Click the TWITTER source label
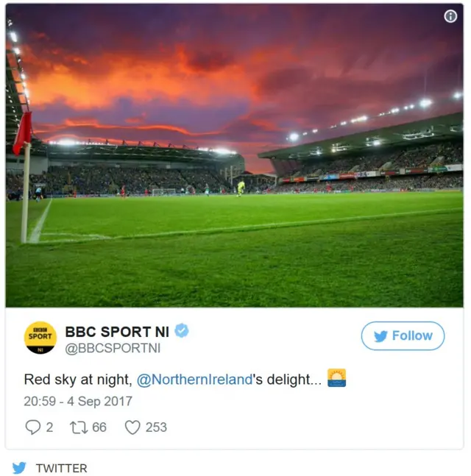 coord(61,468)
